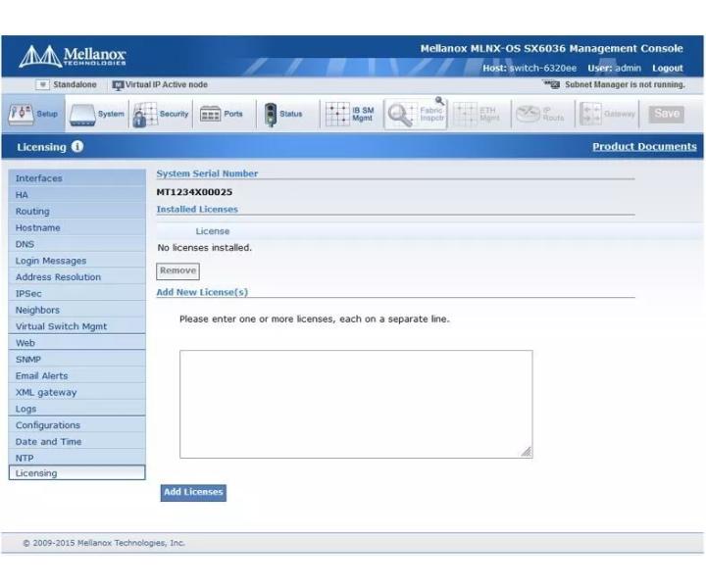Open the Hostname sidebar item
This screenshot has width=706, height=588.
click(x=77, y=227)
